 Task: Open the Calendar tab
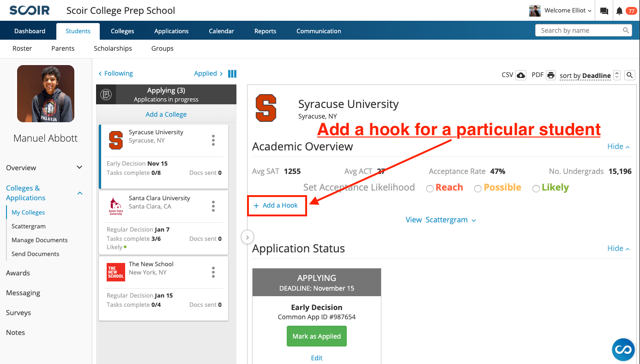click(x=222, y=31)
